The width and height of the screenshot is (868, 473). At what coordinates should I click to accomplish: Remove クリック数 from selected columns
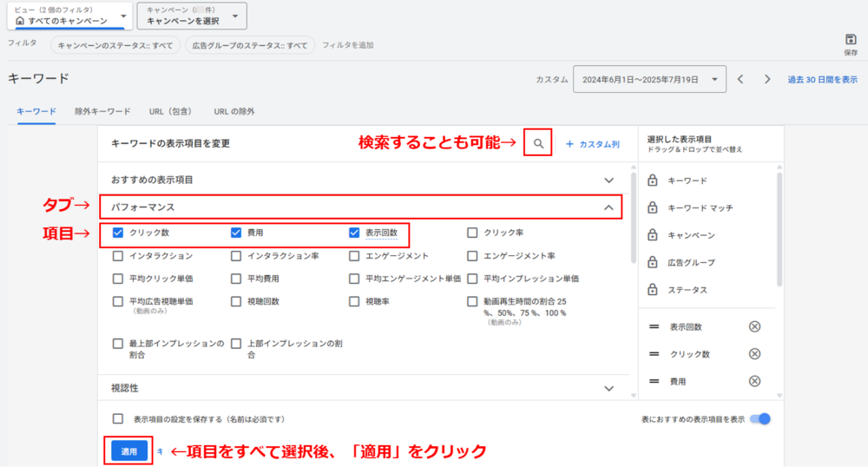754,354
